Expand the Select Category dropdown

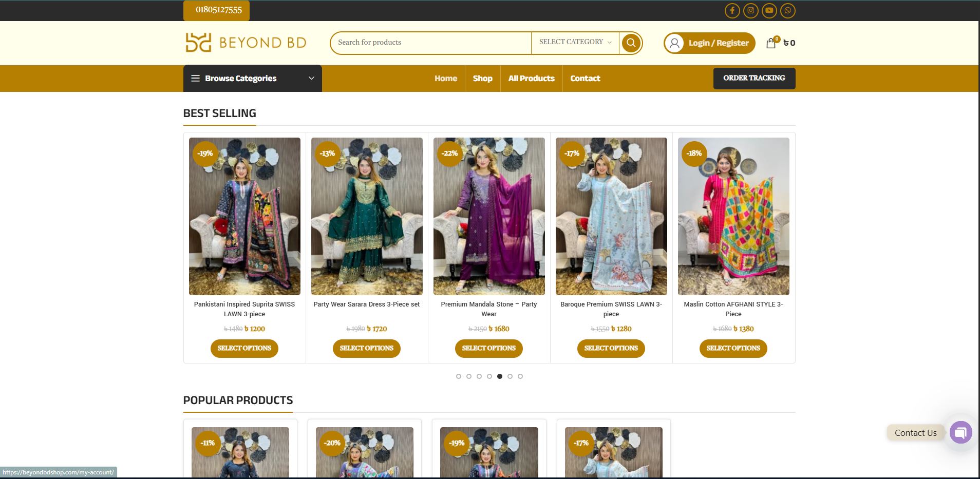click(x=575, y=42)
